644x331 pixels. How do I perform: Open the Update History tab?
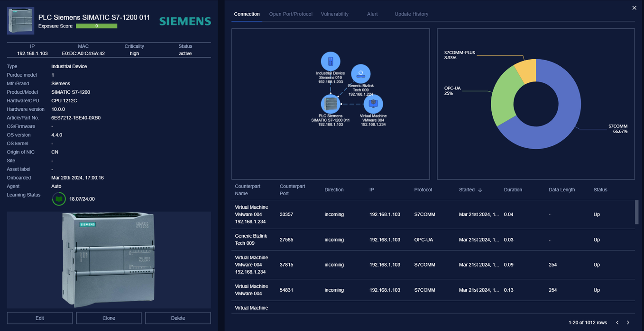tap(412, 14)
